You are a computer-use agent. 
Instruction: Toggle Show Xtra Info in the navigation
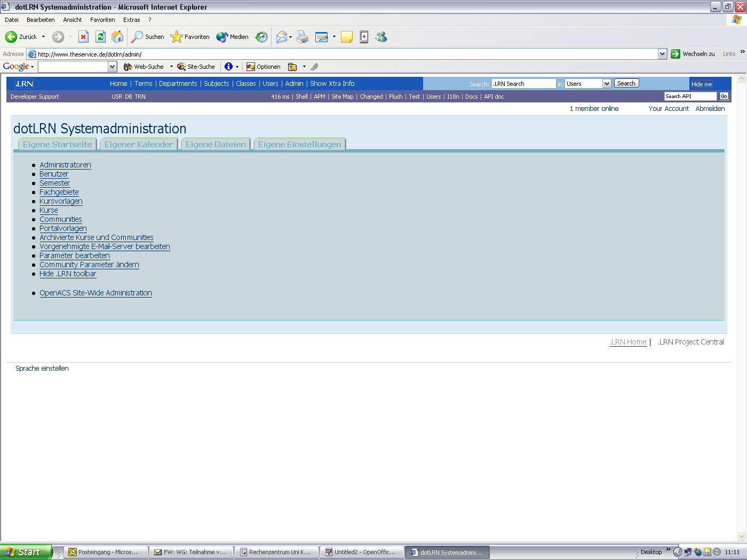332,84
